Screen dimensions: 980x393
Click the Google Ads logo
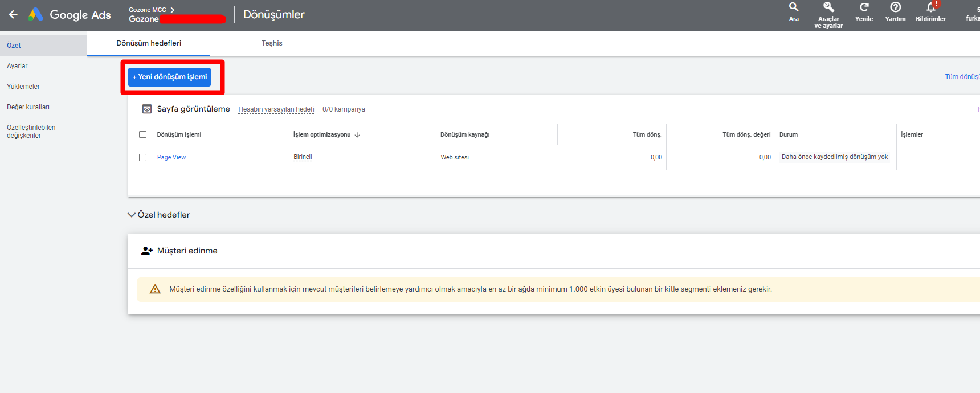click(x=35, y=15)
